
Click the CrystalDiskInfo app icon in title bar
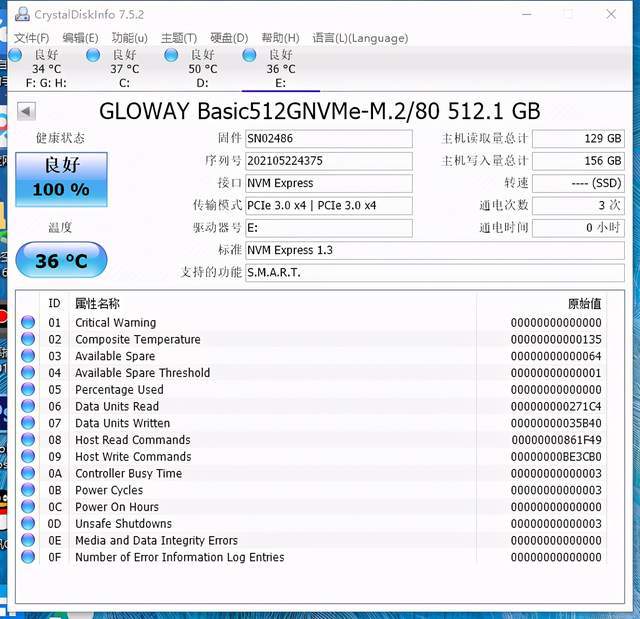22,14
